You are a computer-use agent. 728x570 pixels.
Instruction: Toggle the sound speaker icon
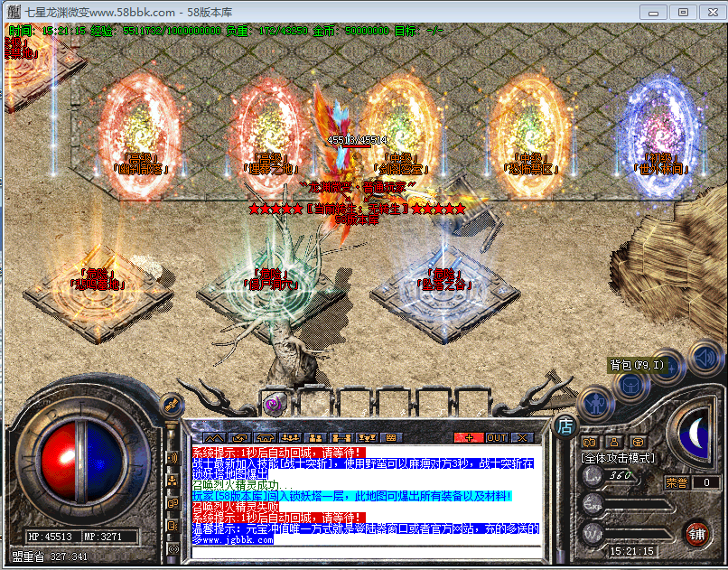pyautogui.click(x=705, y=357)
